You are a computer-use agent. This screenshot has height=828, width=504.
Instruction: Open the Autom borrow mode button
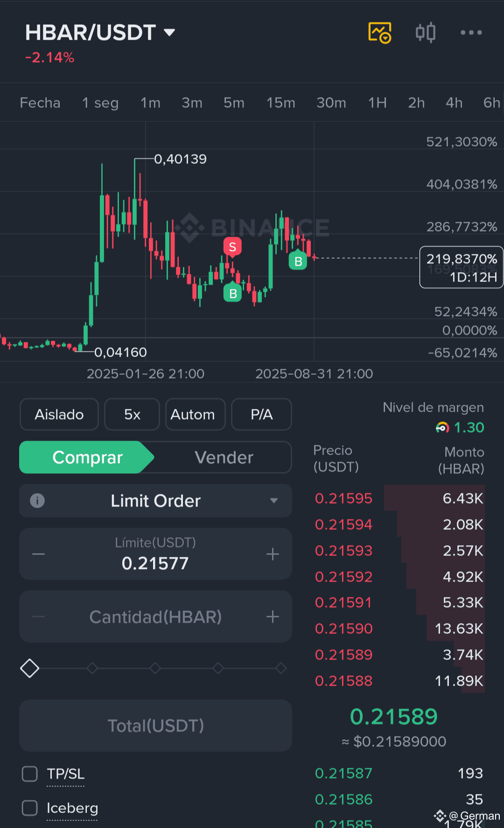pos(195,414)
